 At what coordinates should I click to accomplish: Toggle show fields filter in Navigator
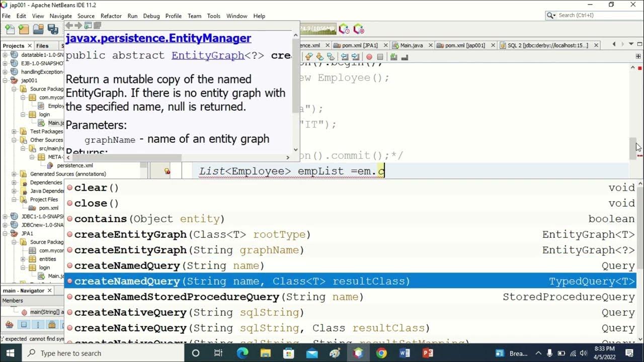(23, 325)
